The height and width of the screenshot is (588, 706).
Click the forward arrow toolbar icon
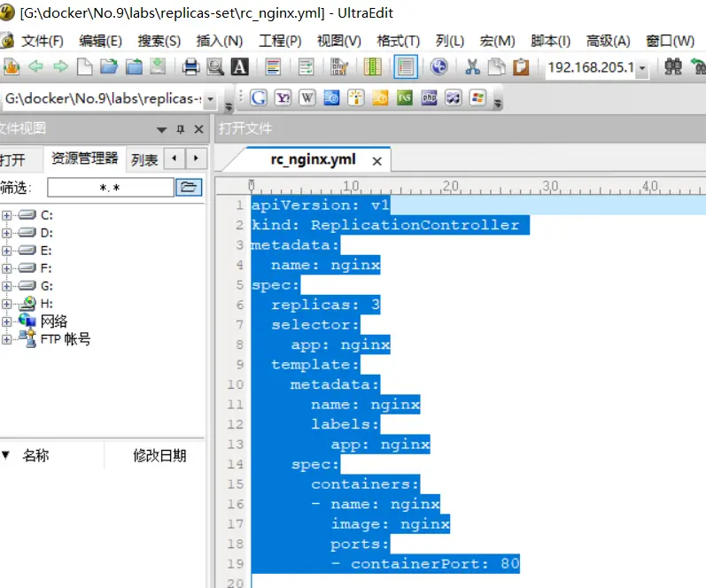(x=60, y=67)
